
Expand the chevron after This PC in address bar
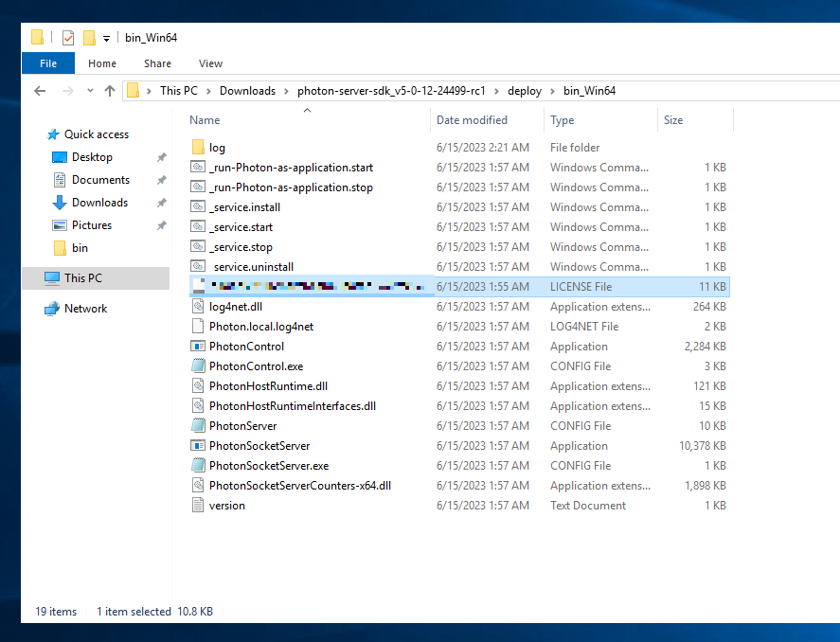208,91
